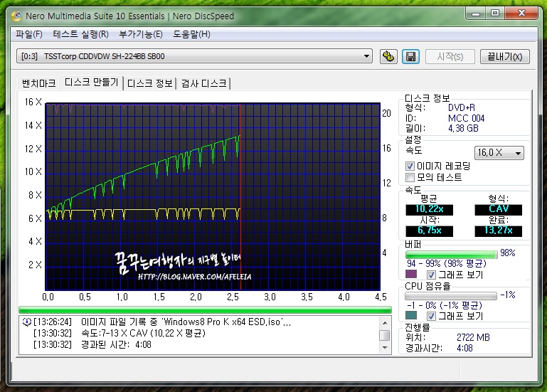Toggle the CPU 점유율 그래프 보기 checkbox
Screen dimensions: 547x392
point(431,316)
